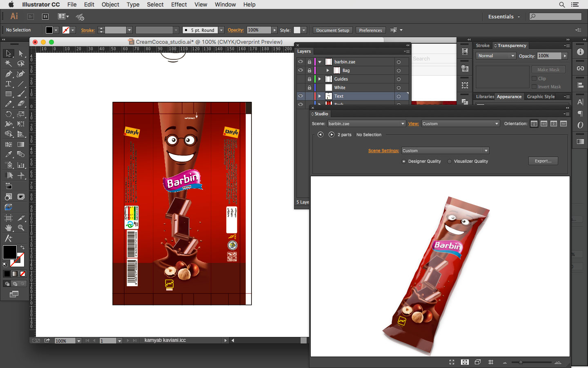Open the blending mode Normal dropdown
The image size is (588, 368).
click(496, 56)
